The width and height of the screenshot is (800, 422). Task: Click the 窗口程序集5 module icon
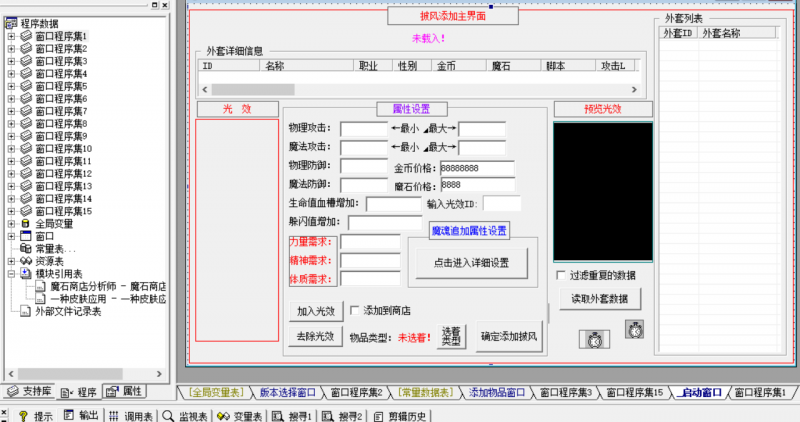click(x=26, y=86)
